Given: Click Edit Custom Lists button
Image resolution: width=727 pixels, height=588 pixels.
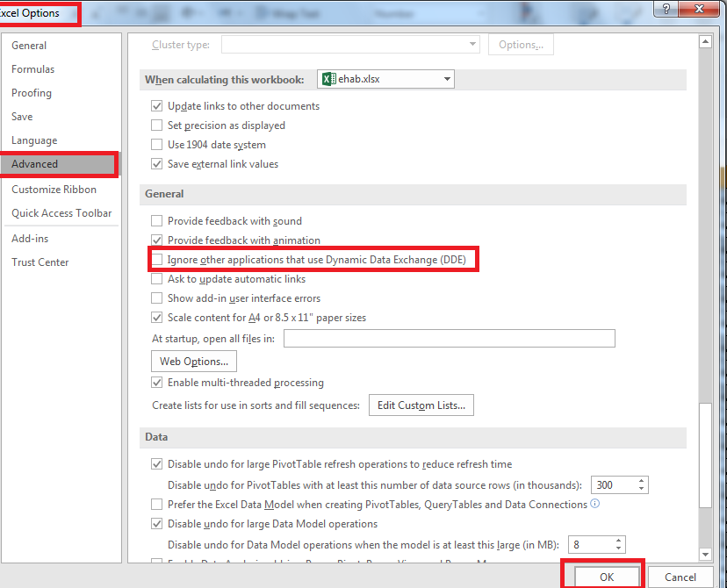Looking at the screenshot, I should click(x=421, y=405).
